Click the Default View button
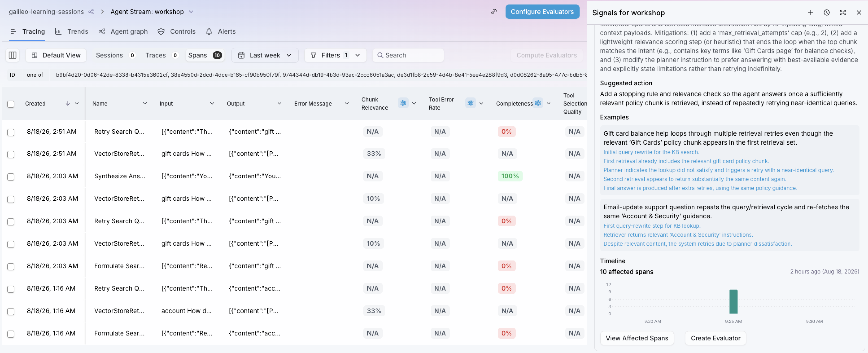The height and width of the screenshot is (353, 868). [x=56, y=55]
